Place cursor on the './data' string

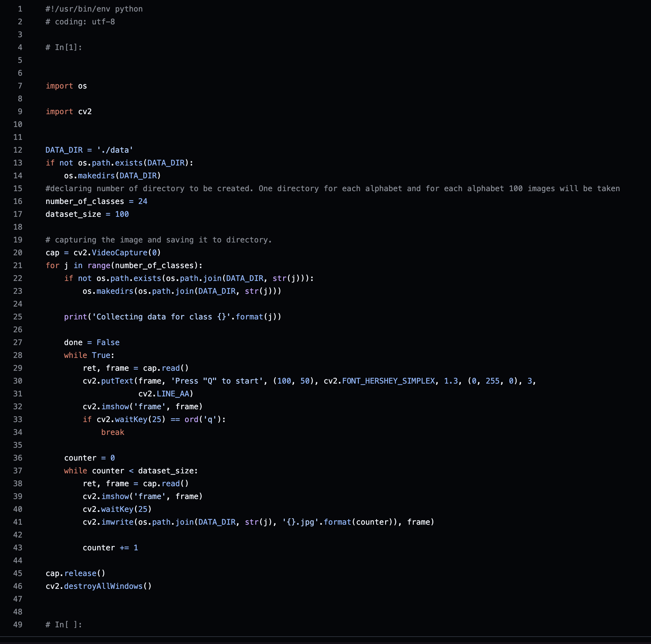[x=115, y=150]
